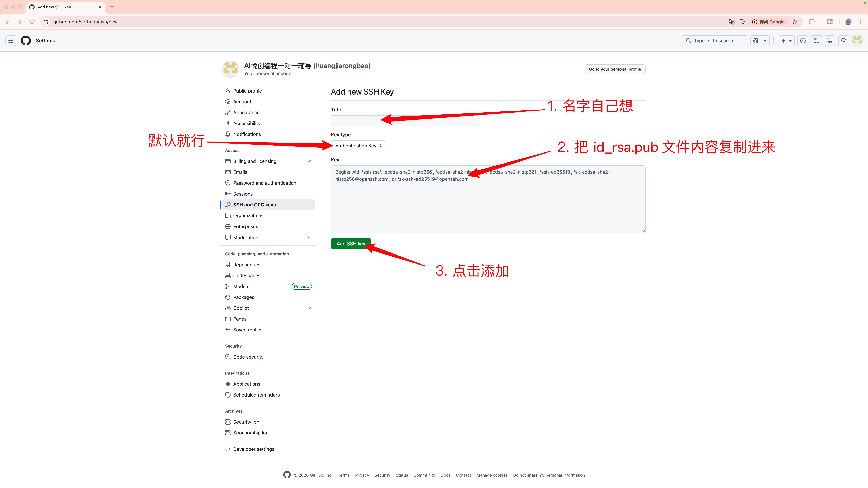868x488 pixels.
Task: Open Public profile settings
Action: click(268, 91)
